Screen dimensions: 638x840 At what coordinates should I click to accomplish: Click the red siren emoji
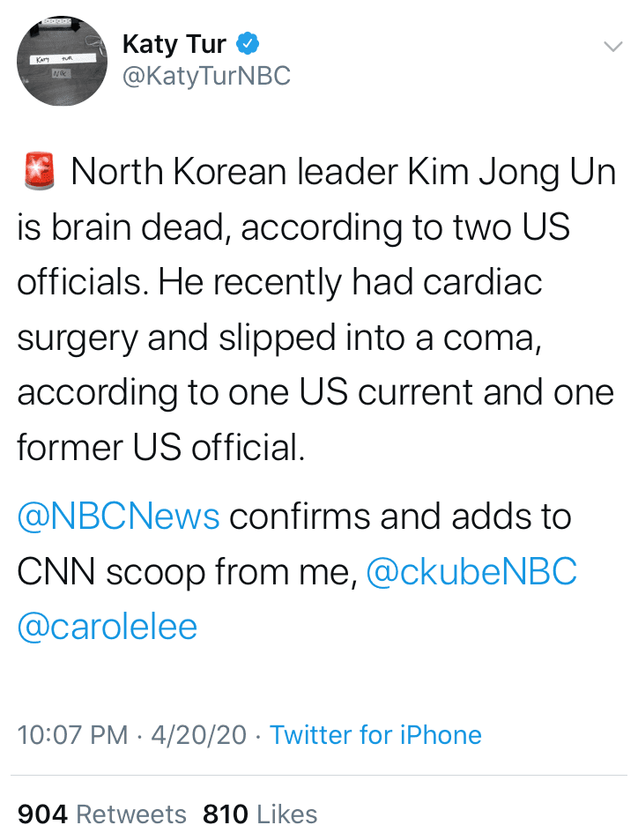coord(38,171)
